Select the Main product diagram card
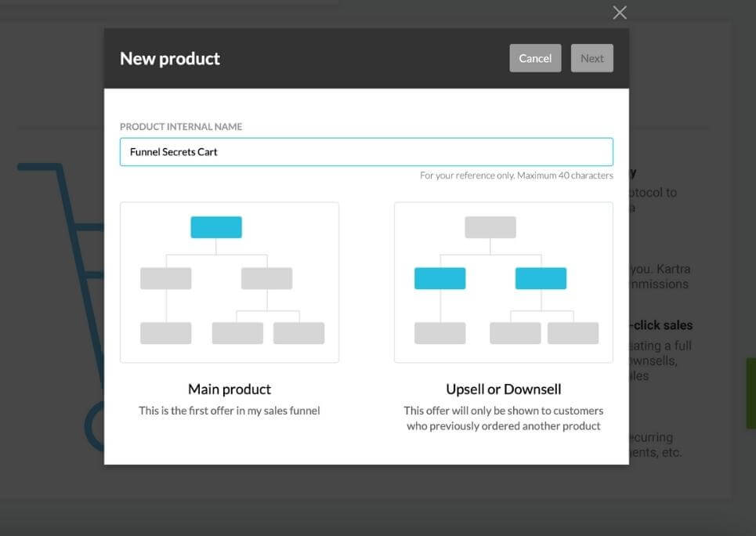The height and width of the screenshot is (536, 756). [230, 282]
